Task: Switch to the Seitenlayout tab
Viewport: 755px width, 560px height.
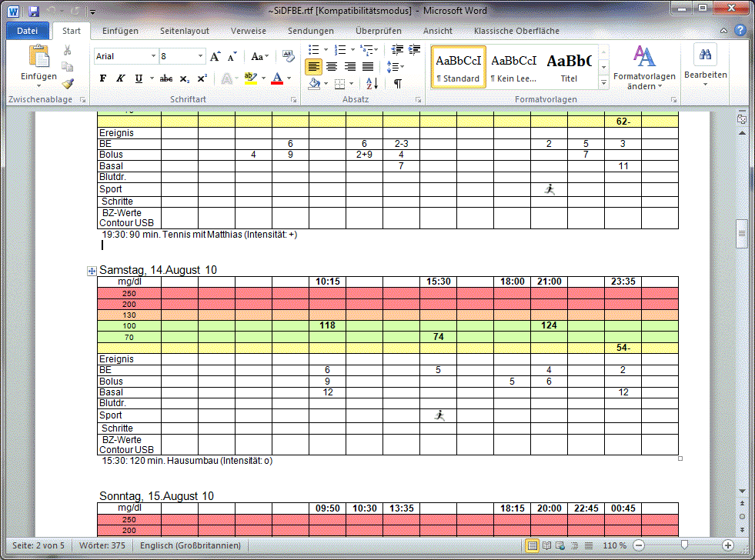Action: (184, 31)
